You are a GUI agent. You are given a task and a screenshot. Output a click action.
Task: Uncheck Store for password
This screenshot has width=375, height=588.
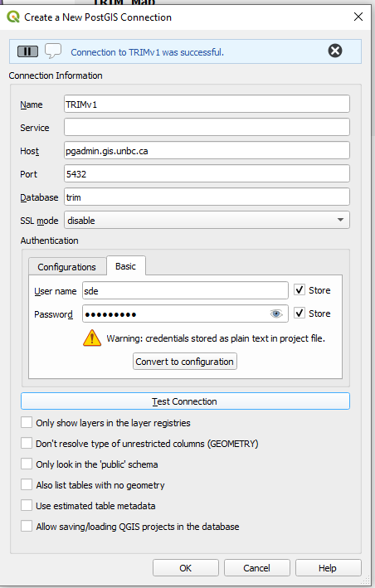pos(299,313)
